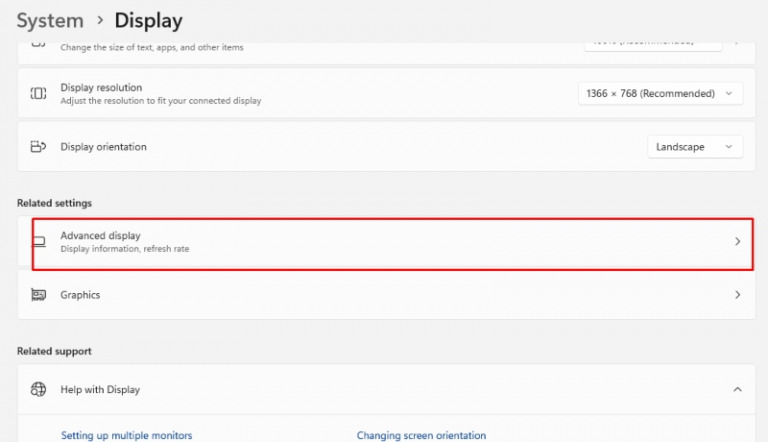Click the Graphics row right chevron
768x442 pixels.
click(737, 295)
